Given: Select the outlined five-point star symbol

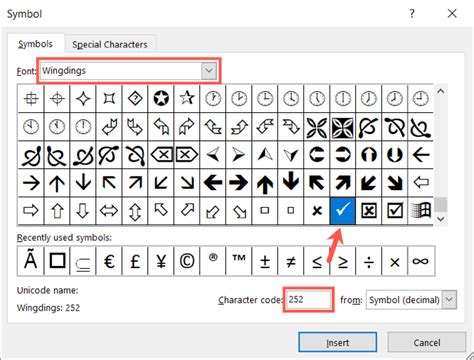Looking at the screenshot, I should pos(187,98).
